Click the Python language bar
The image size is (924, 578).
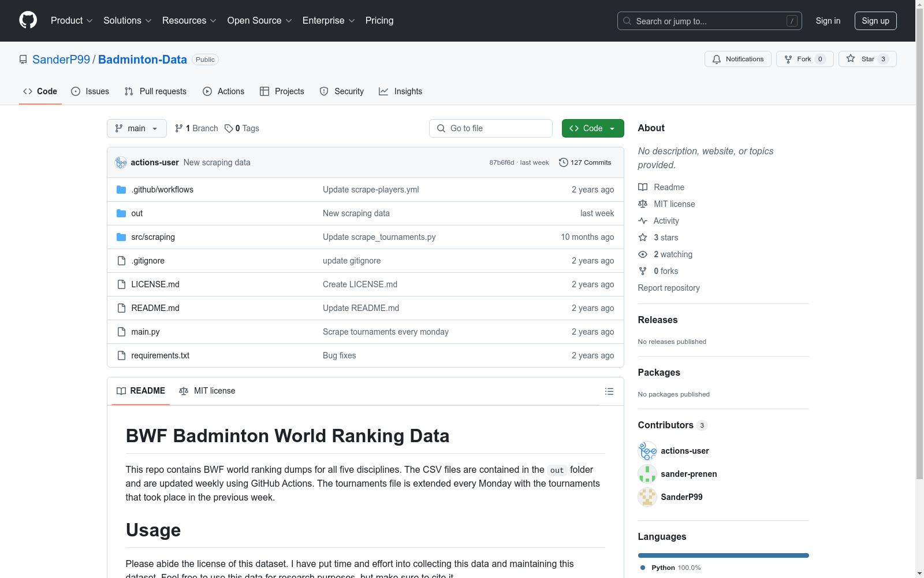pos(724,555)
